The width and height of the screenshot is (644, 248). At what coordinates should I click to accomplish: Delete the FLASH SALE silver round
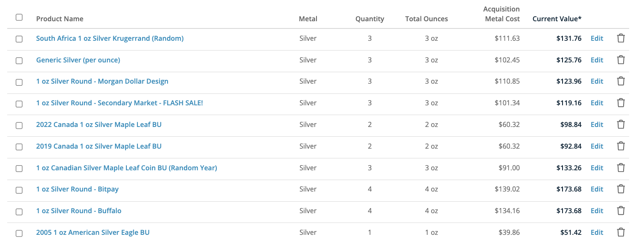[x=621, y=103]
